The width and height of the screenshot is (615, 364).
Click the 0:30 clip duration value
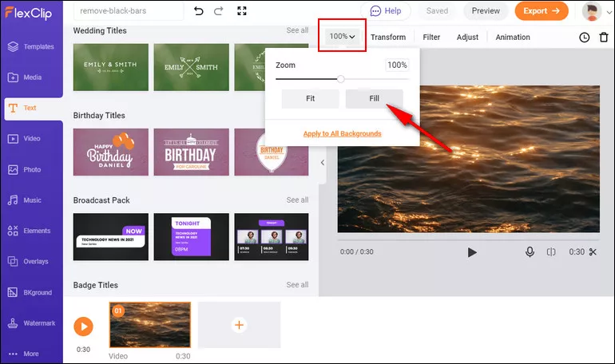(577, 252)
